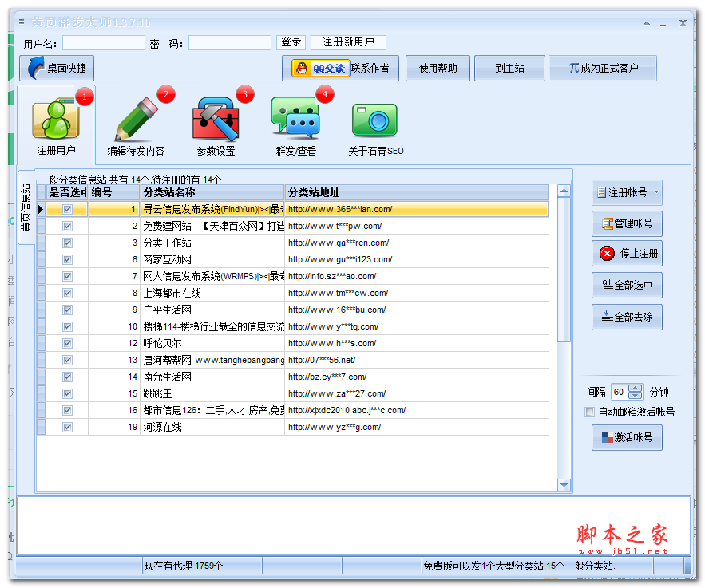Enable the 自动邮箱激活帐号 checkbox
705x588 pixels.
[590, 412]
